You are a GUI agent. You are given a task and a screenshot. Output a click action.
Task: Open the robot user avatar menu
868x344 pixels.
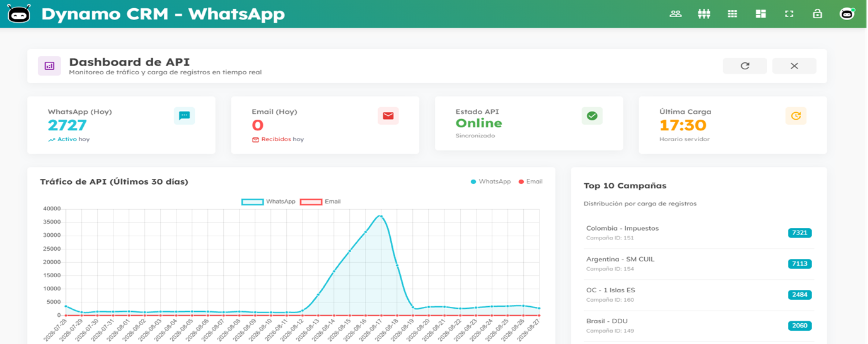tap(847, 13)
